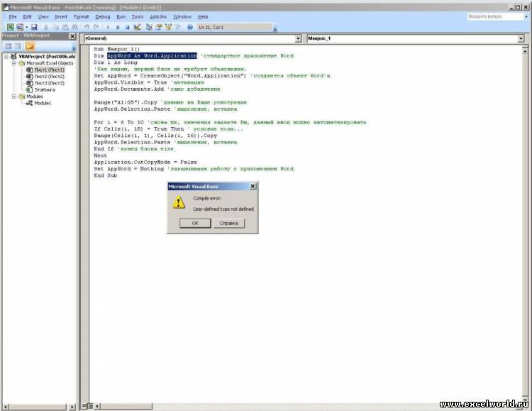This screenshot has height=411, width=532.
Task: Click the 'End Sub' code line
Action: 105,175
